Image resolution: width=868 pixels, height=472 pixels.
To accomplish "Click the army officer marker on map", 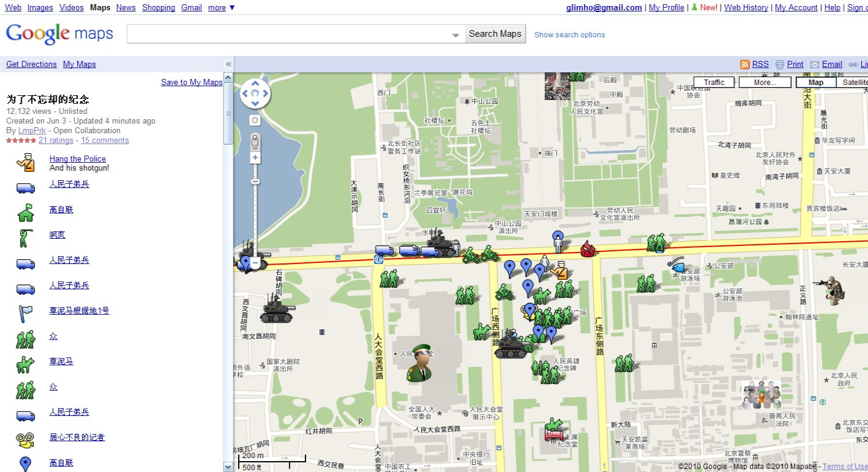I will (421, 362).
